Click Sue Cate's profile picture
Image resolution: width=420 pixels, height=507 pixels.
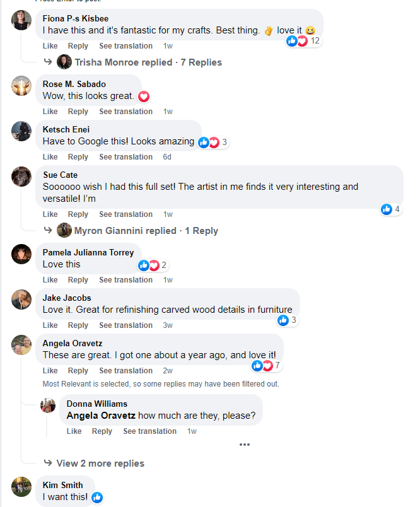[x=21, y=176]
